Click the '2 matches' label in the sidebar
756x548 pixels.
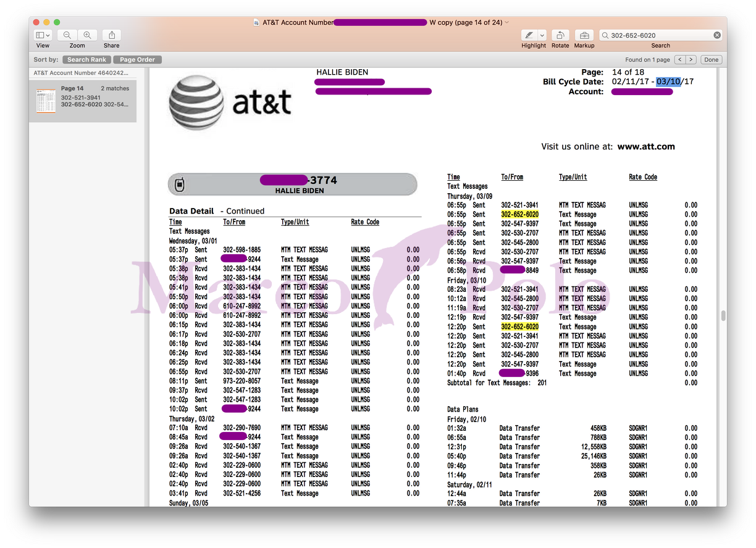pyautogui.click(x=115, y=89)
